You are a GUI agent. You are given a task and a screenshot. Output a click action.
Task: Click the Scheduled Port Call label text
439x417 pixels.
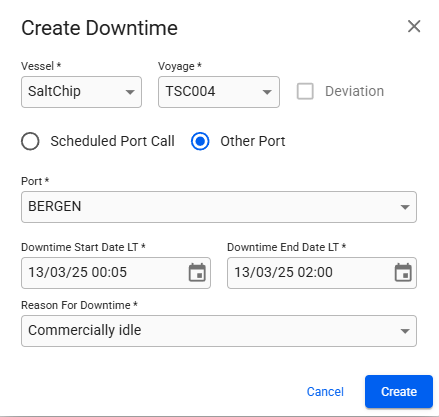[x=112, y=141]
